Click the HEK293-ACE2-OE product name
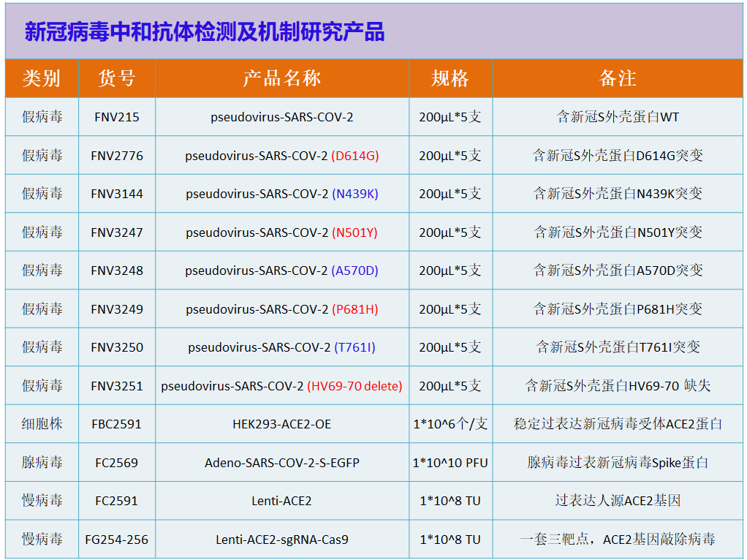The width and height of the screenshot is (747, 560). click(282, 424)
